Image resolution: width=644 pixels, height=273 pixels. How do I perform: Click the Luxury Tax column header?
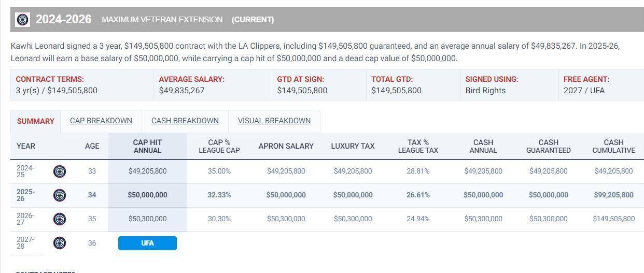pyautogui.click(x=353, y=146)
